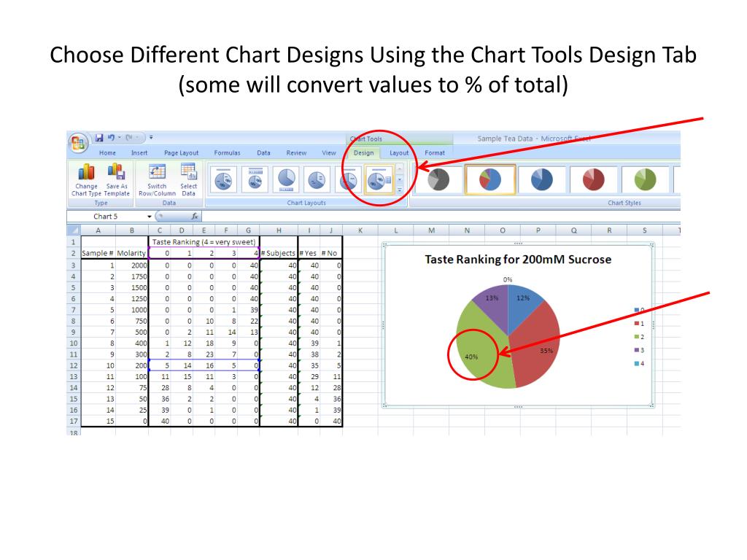Image resolution: width=747 pixels, height=560 pixels.
Task: Select column header K
Action: (x=360, y=230)
